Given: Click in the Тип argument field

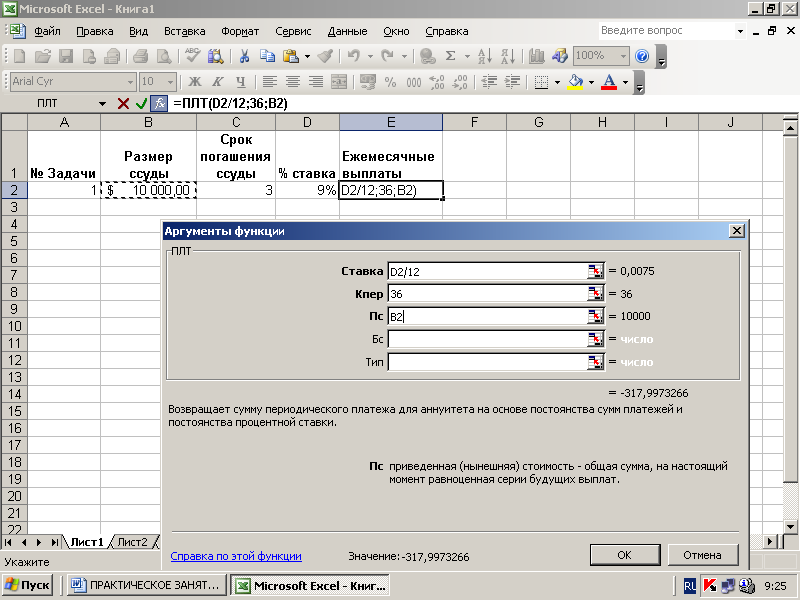Looking at the screenshot, I should pyautogui.click(x=488, y=362).
